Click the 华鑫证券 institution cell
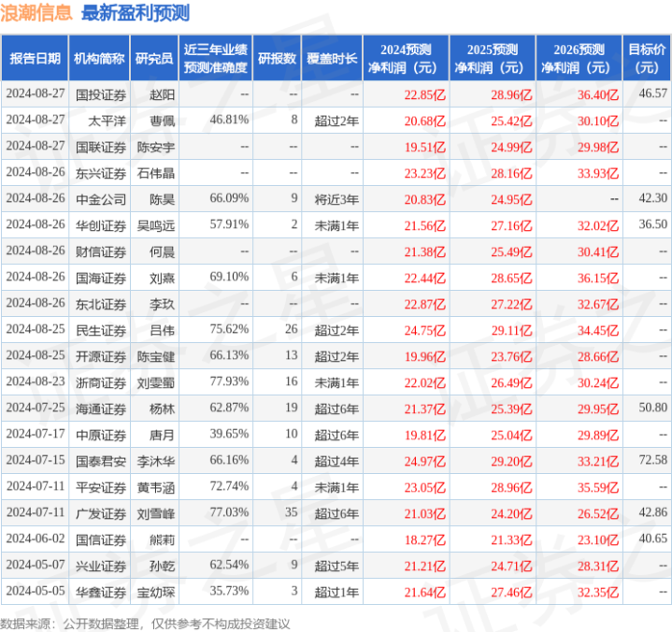The width and height of the screenshot is (672, 632). click(x=101, y=592)
